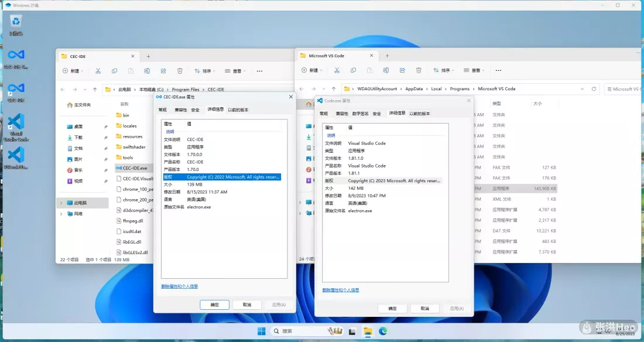Screen dimensions: 644x342
Task: Click the Cut icon in Microsoft VS Code window
Action: [x=337, y=70]
